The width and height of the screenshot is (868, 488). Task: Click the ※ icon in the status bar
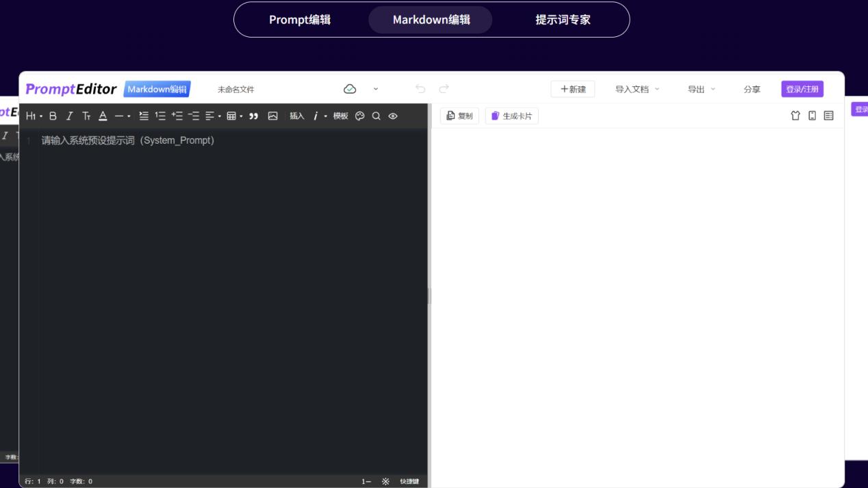click(385, 481)
